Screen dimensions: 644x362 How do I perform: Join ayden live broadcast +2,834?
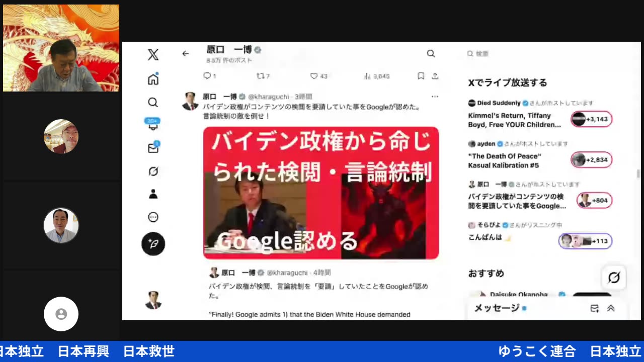pyautogui.click(x=592, y=160)
